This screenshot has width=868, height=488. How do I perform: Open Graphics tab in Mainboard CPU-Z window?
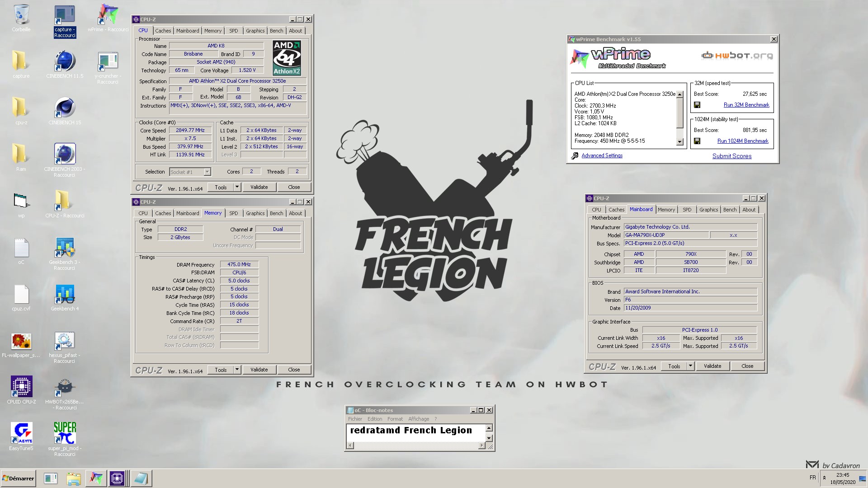(708, 210)
